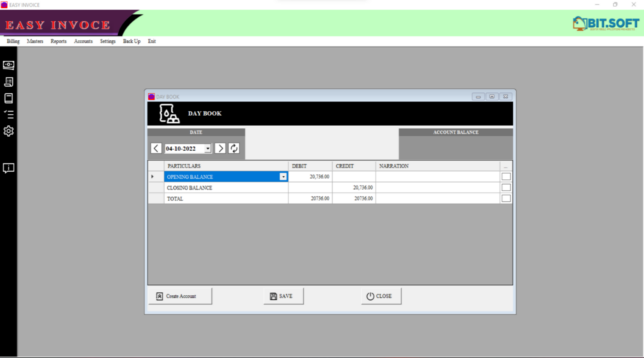Tick the checkbox in Closing Balance row

pyautogui.click(x=506, y=188)
